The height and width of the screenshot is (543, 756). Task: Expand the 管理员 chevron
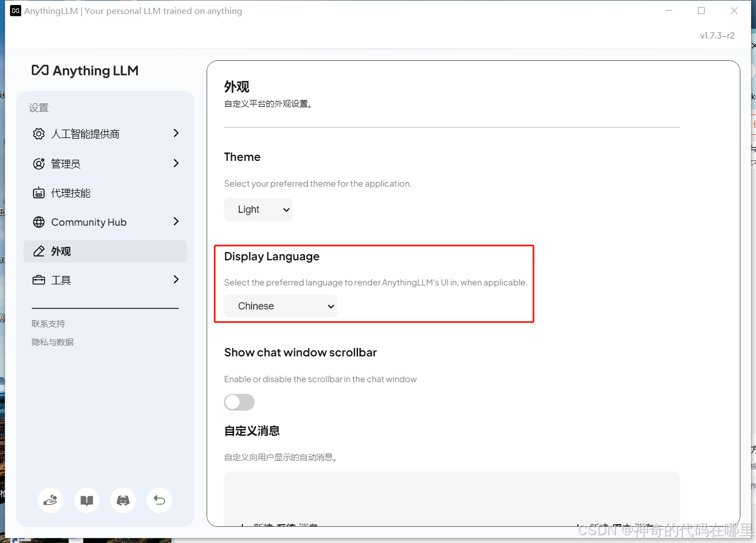pyautogui.click(x=176, y=163)
